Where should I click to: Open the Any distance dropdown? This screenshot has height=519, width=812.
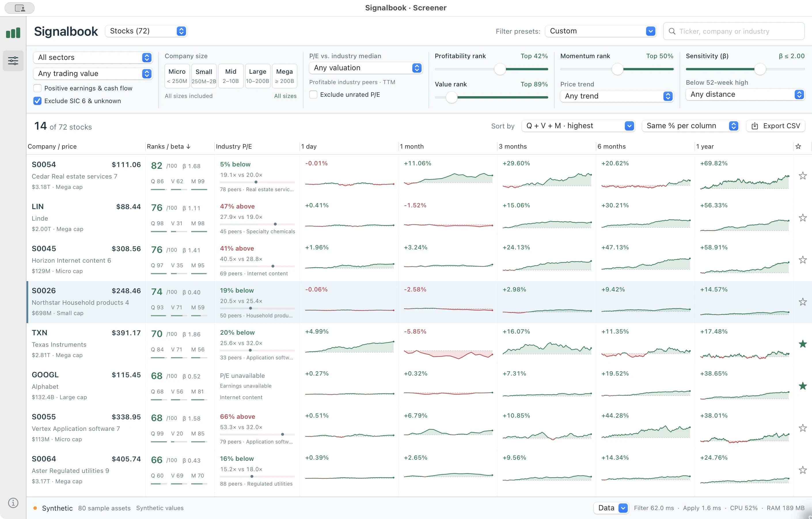745,94
